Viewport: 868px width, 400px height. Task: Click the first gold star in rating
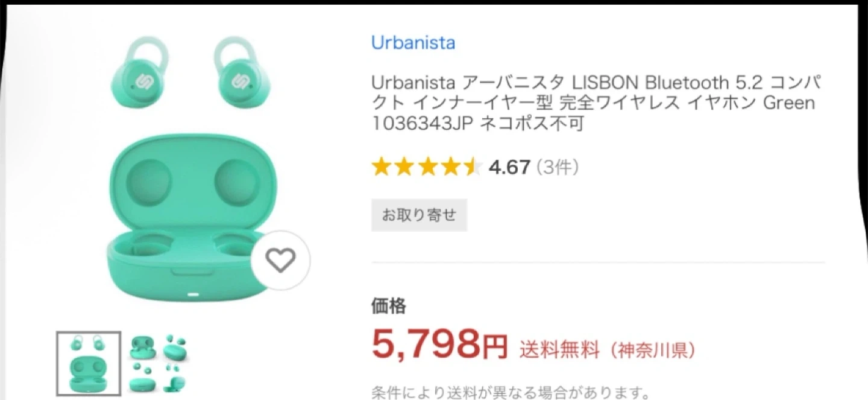(381, 167)
